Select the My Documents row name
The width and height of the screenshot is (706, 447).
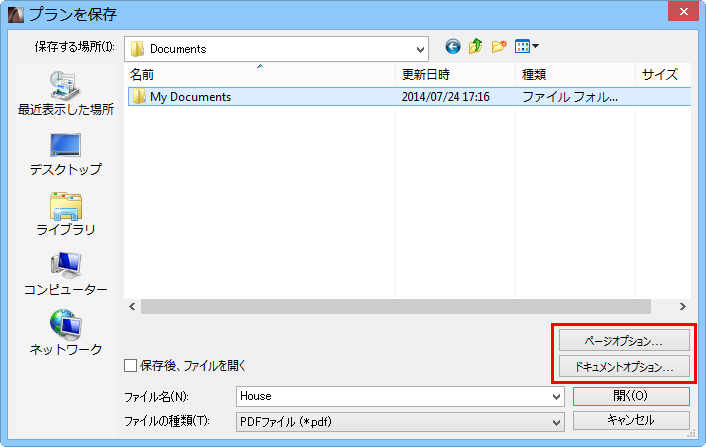pyautogui.click(x=190, y=97)
